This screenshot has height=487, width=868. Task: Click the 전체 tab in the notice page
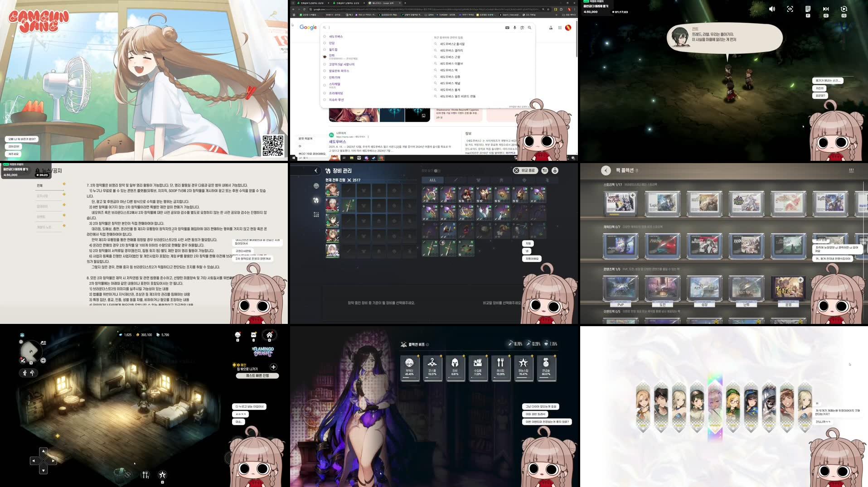(x=40, y=185)
